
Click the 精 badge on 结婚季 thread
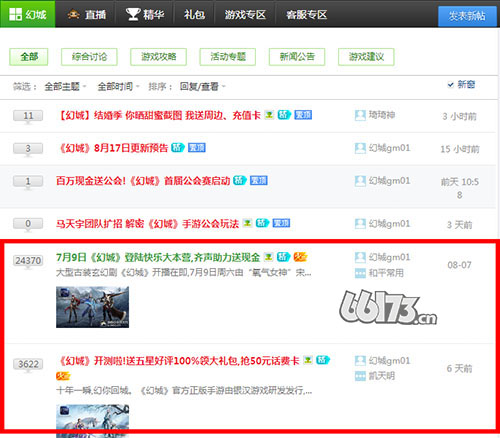pyautogui.click(x=284, y=115)
